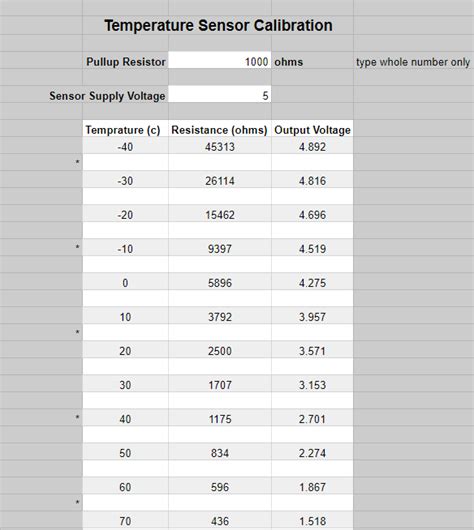This screenshot has width=474, height=530.
Task: Click the resistance cell showing 26114
Action: click(219, 179)
